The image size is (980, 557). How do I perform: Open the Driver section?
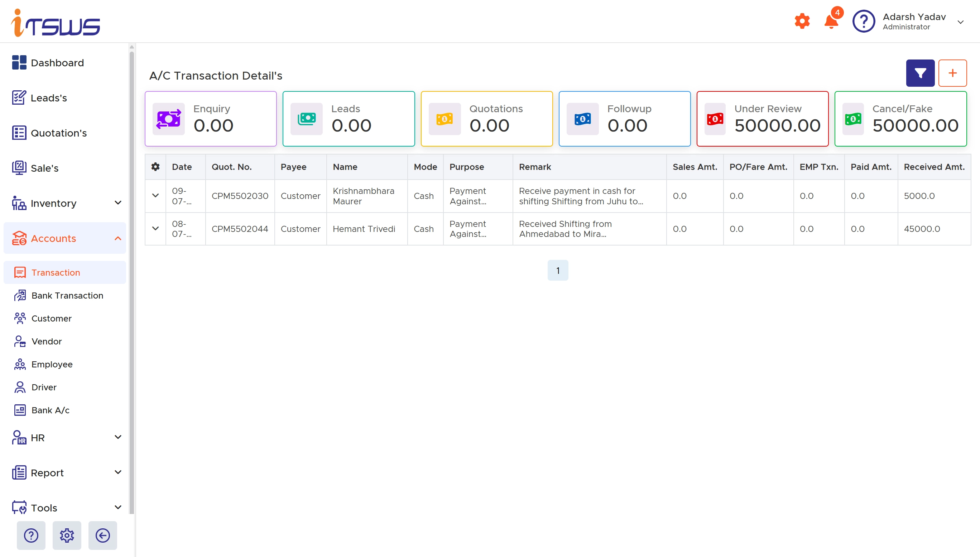pyautogui.click(x=44, y=387)
